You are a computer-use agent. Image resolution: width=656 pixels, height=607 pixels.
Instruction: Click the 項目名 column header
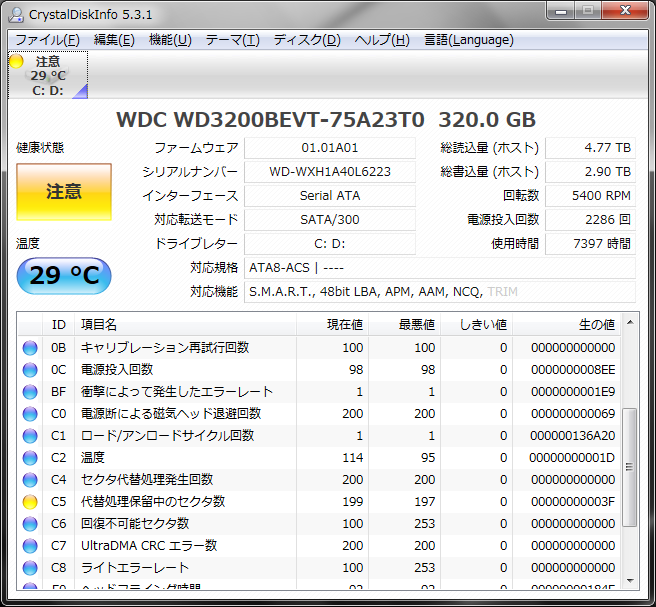[185, 325]
